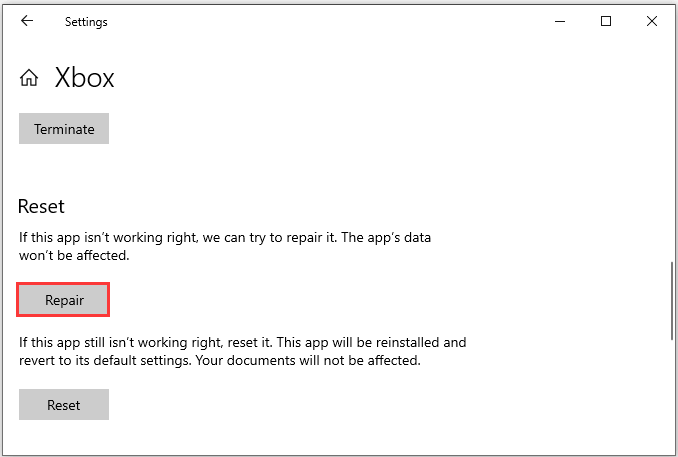
Task: Click blank area right of Terminate
Action: tap(346, 128)
